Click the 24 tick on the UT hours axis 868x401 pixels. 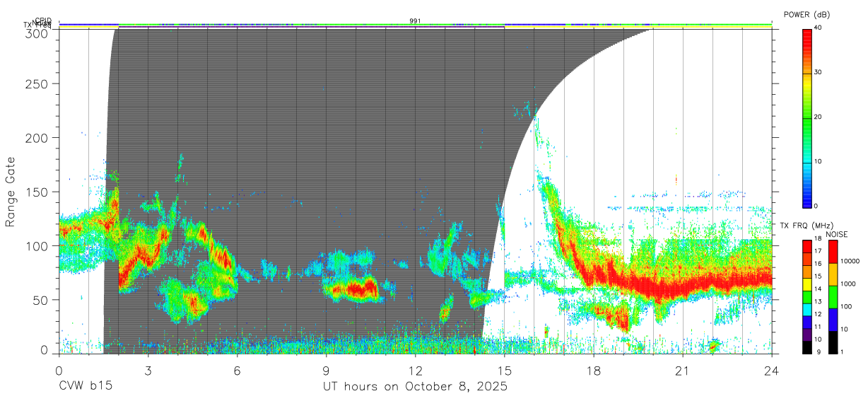click(771, 370)
